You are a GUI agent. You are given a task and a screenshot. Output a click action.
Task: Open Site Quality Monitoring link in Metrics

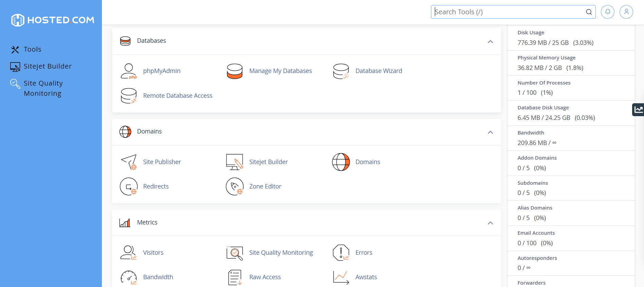pos(281,253)
